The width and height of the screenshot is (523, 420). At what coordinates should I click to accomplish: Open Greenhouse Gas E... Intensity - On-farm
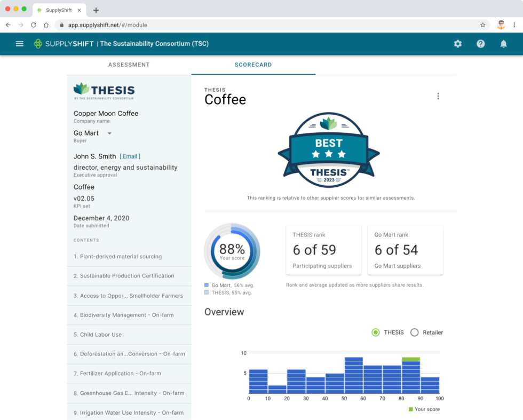pyautogui.click(x=129, y=393)
